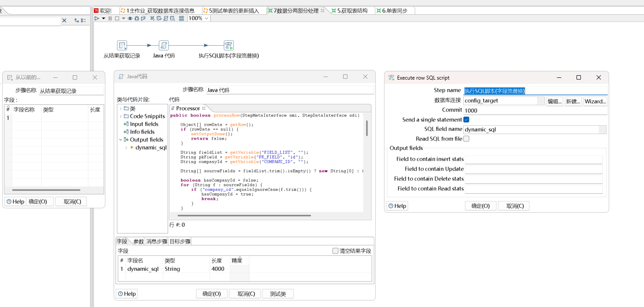The width and height of the screenshot is (644, 307).
Task: Explore the database from toolbar
Action: click(172, 18)
